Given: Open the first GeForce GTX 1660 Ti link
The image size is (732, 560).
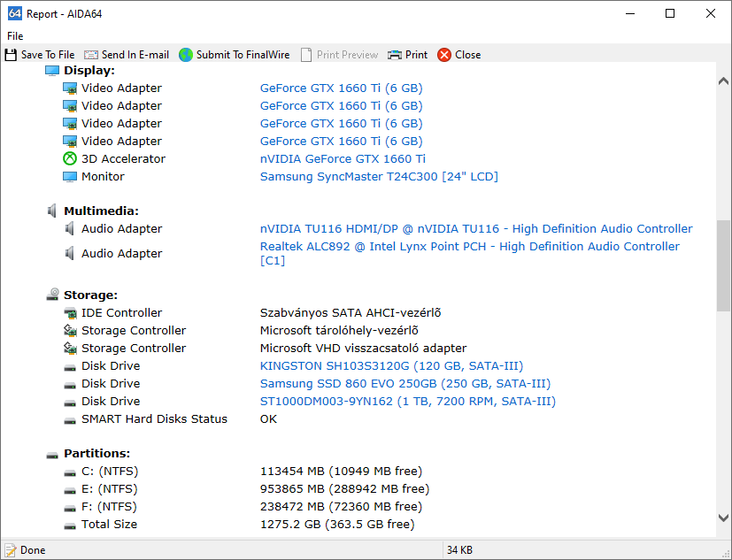Looking at the screenshot, I should tap(342, 88).
